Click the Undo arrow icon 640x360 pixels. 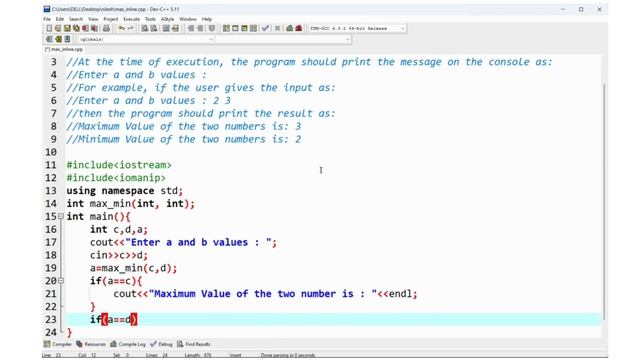point(121,28)
